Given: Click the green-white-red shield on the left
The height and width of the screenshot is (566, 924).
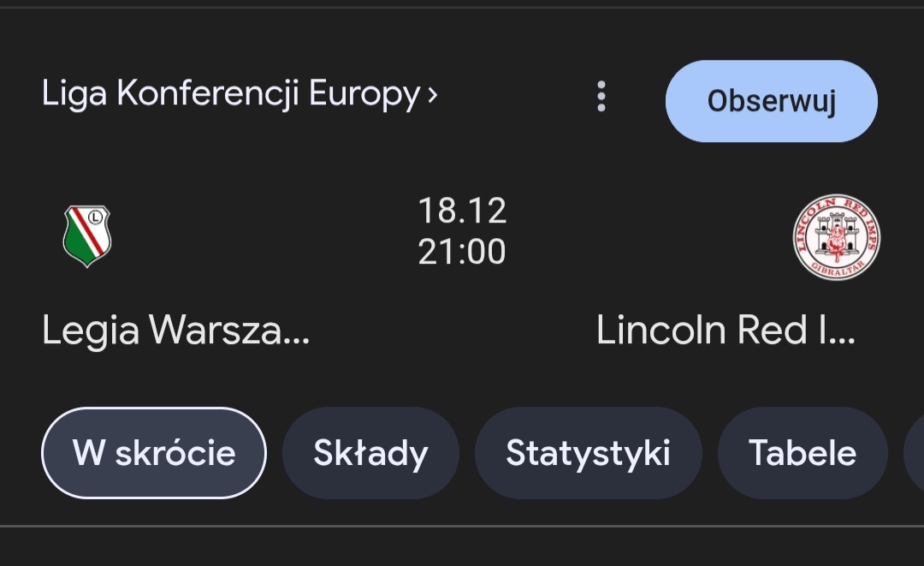Looking at the screenshot, I should pyautogui.click(x=87, y=235).
